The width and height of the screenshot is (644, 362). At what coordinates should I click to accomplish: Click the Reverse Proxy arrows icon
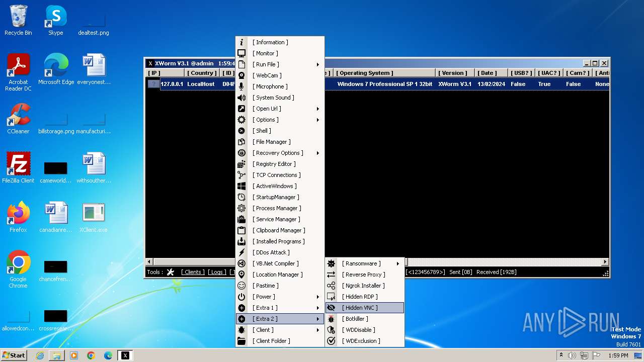pos(331,275)
